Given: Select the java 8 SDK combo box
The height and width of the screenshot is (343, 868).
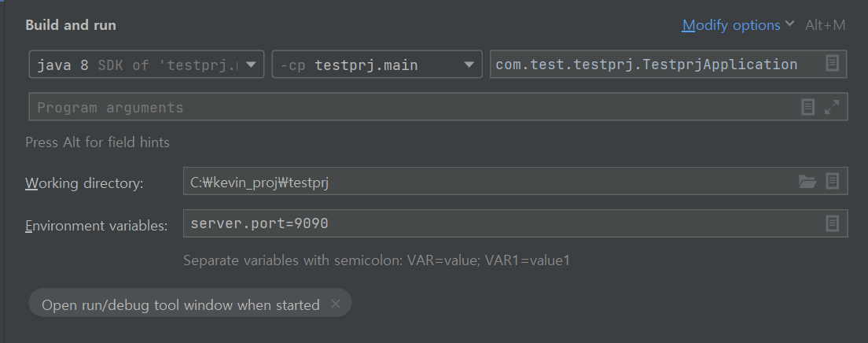Looking at the screenshot, I should (x=147, y=65).
